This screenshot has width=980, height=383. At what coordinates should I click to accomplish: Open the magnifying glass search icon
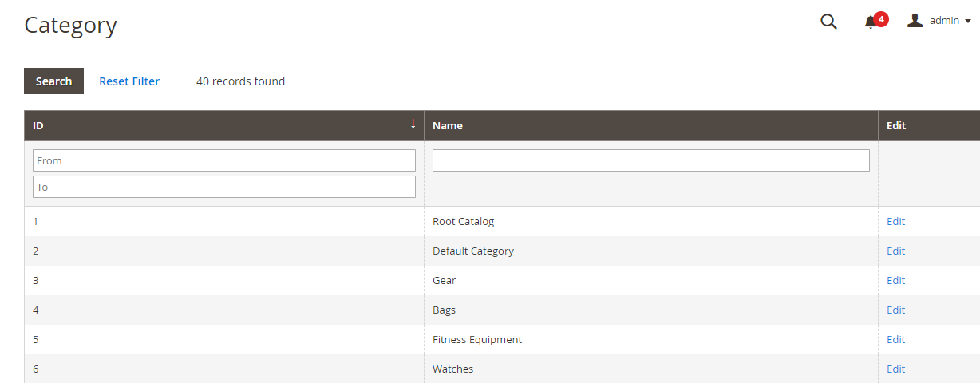point(828,22)
